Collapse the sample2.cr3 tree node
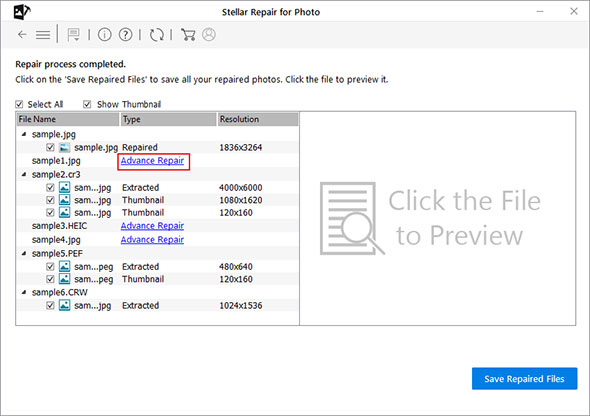Viewport: 590px width, 416px height. tap(24, 174)
